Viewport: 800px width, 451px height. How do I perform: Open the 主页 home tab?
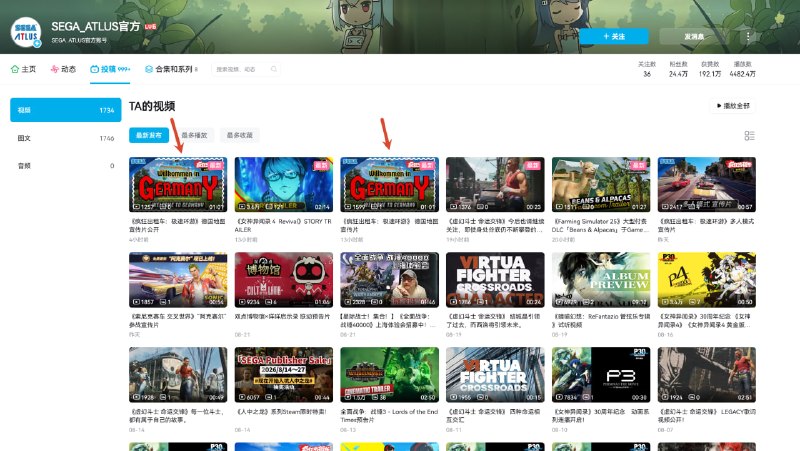23,69
